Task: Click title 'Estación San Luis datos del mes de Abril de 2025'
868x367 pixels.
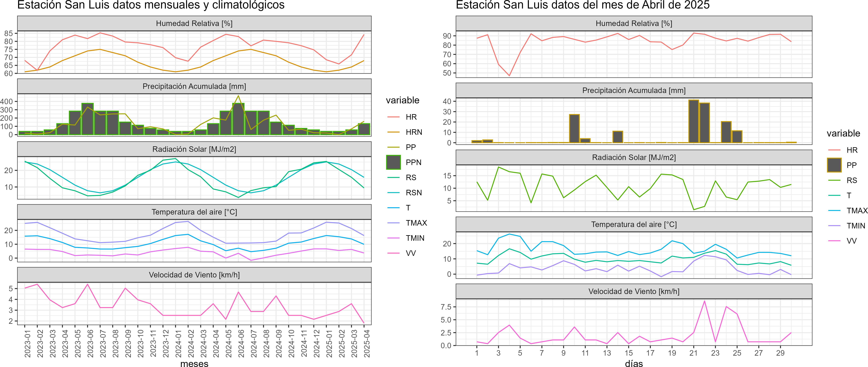Action: pos(583,5)
